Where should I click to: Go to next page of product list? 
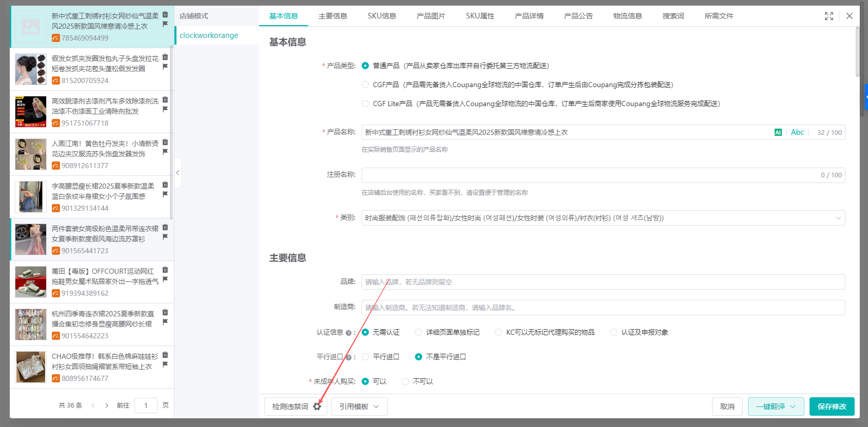(107, 405)
